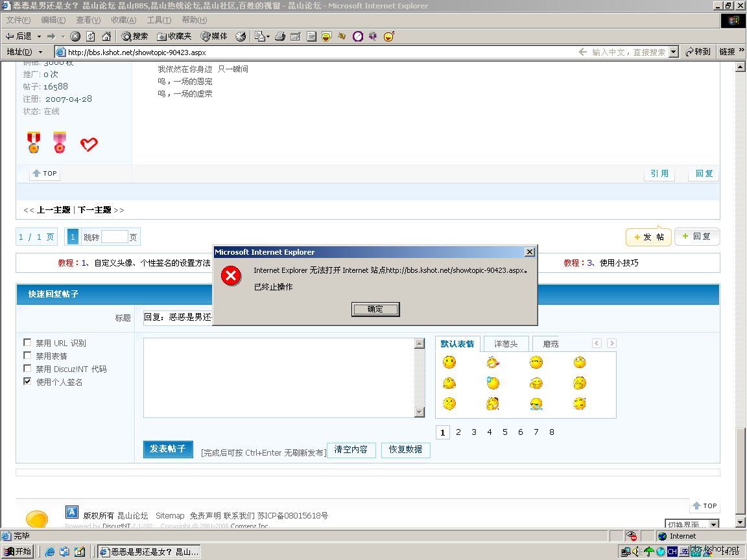Uncheck the 使用个人签名 checkbox
The width and height of the screenshot is (747, 560).
click(x=27, y=382)
